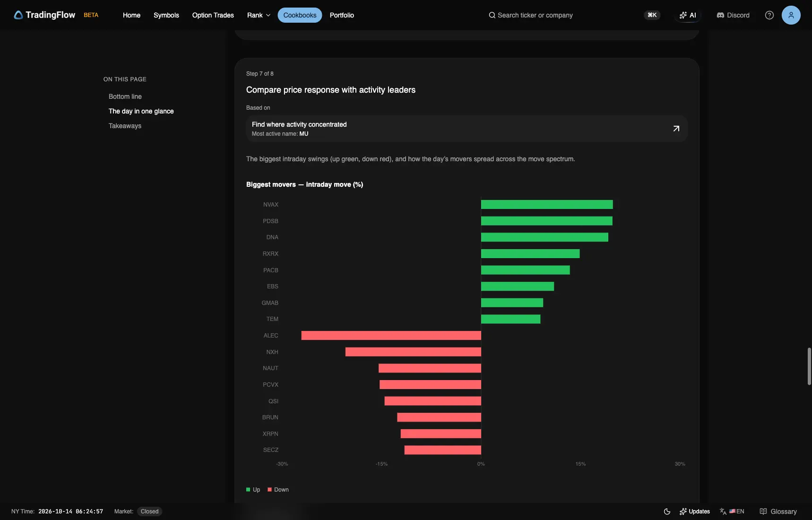Jump to Takeaways section

(125, 126)
